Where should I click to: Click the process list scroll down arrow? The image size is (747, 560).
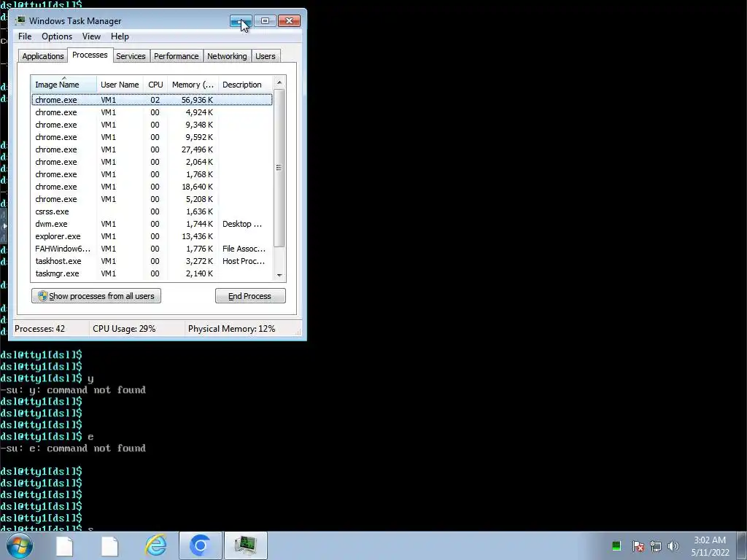coord(279,275)
